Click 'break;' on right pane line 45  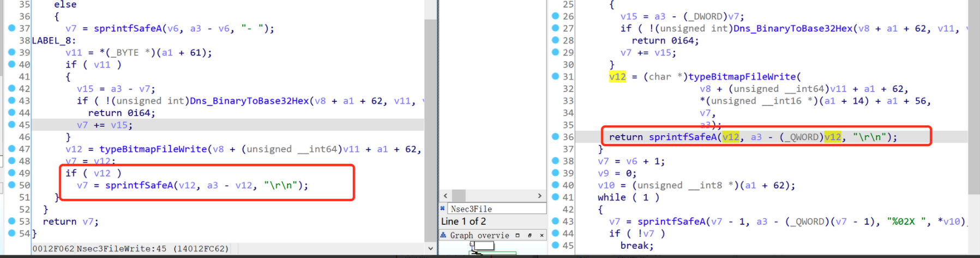click(x=637, y=245)
